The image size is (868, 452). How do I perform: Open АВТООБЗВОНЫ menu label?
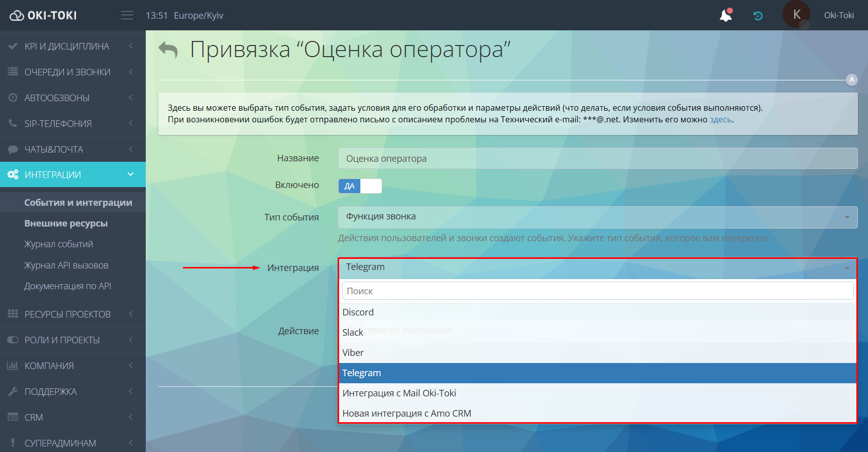57,98
